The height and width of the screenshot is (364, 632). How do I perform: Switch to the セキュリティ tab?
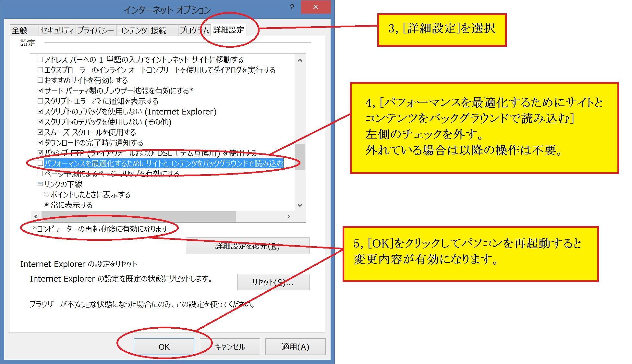tap(57, 30)
